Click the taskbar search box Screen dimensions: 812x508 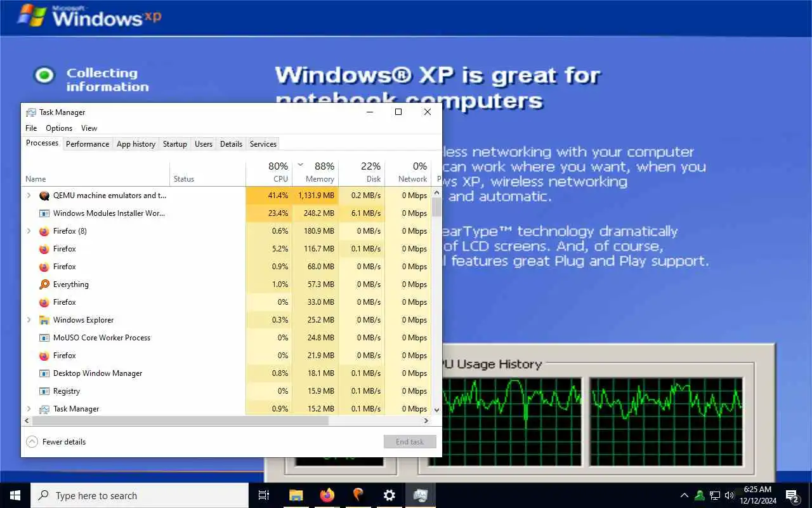tap(140, 495)
